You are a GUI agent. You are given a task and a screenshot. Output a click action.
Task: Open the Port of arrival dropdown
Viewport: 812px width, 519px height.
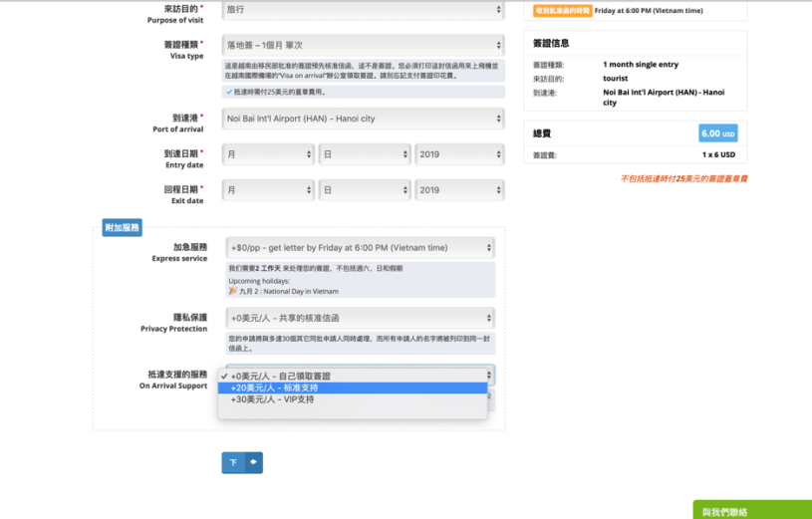tap(363, 119)
